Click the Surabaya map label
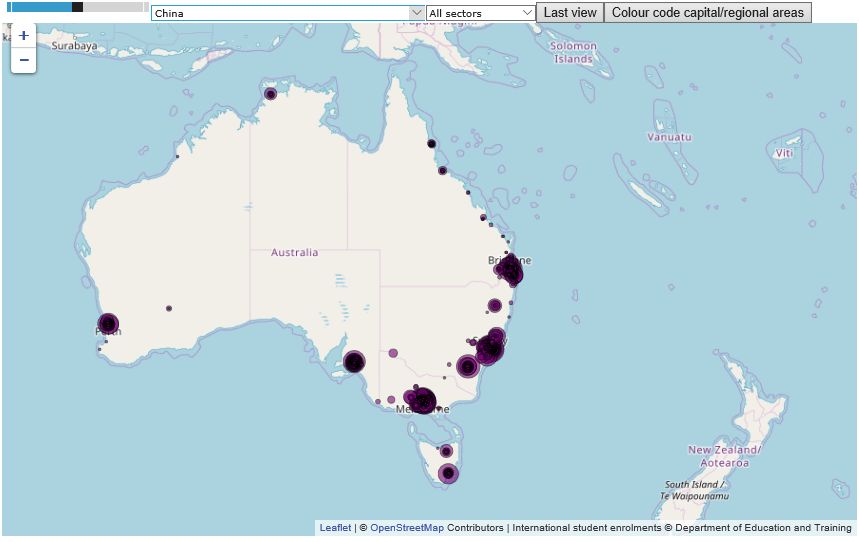 (x=75, y=46)
